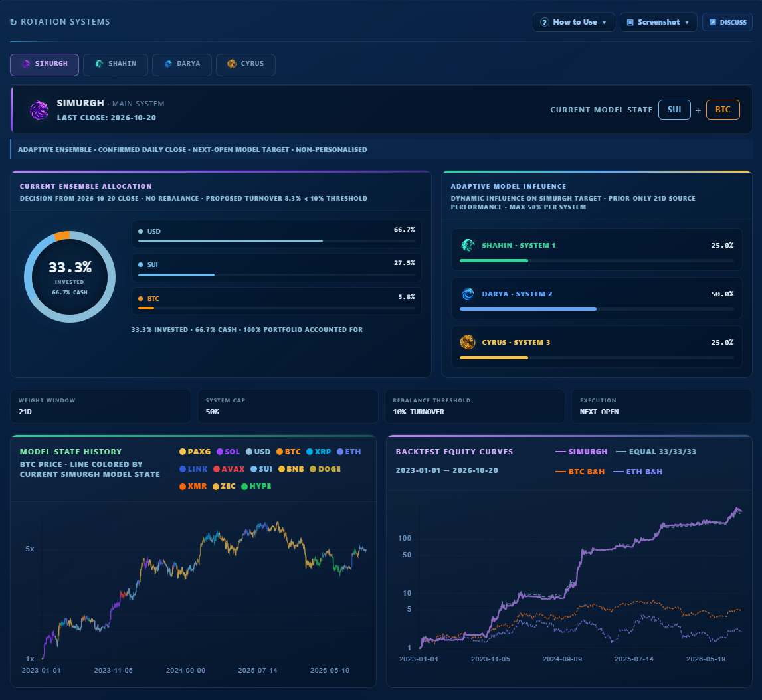This screenshot has height=700, width=762.
Task: Click the Adaptive Model Influence heading
Action: (508, 187)
